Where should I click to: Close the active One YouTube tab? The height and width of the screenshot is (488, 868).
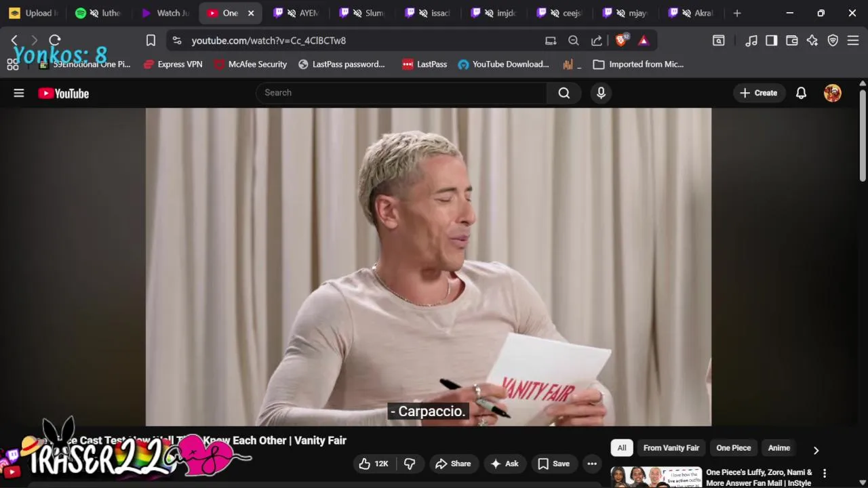point(251,13)
